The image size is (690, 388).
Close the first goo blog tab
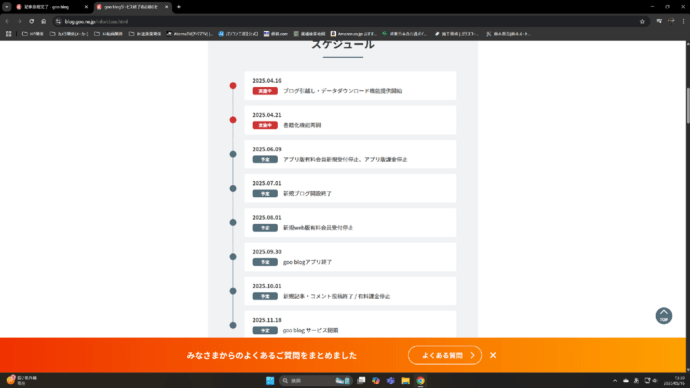tap(86, 7)
